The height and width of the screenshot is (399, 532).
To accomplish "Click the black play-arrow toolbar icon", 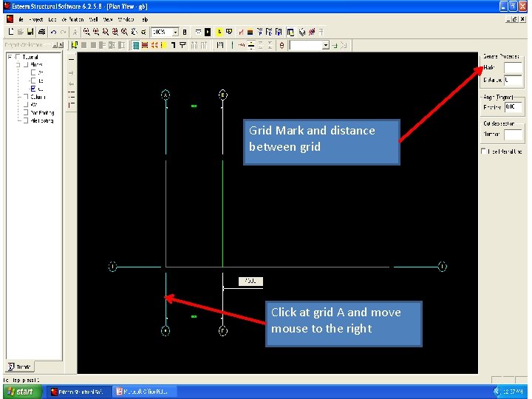I will pos(208,32).
